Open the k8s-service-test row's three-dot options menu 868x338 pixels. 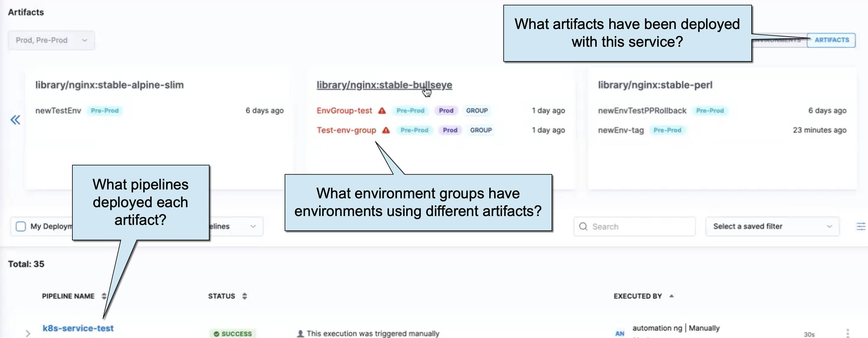(848, 333)
